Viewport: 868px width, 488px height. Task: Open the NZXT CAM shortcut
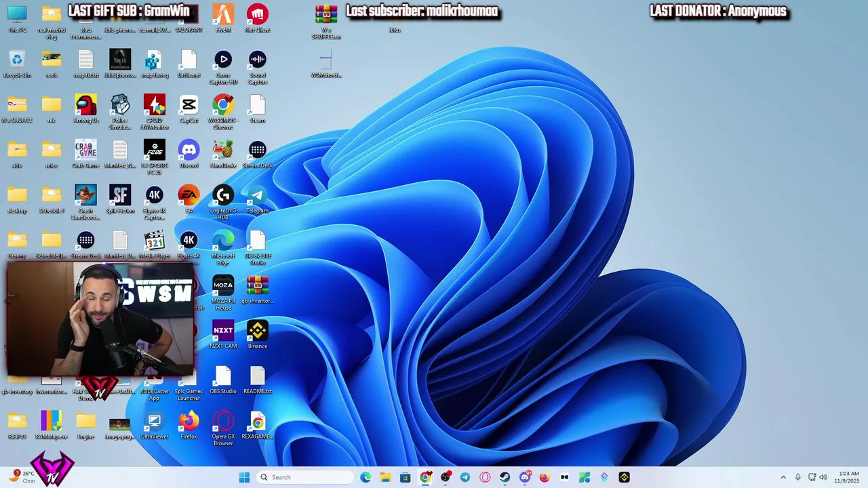click(x=223, y=335)
